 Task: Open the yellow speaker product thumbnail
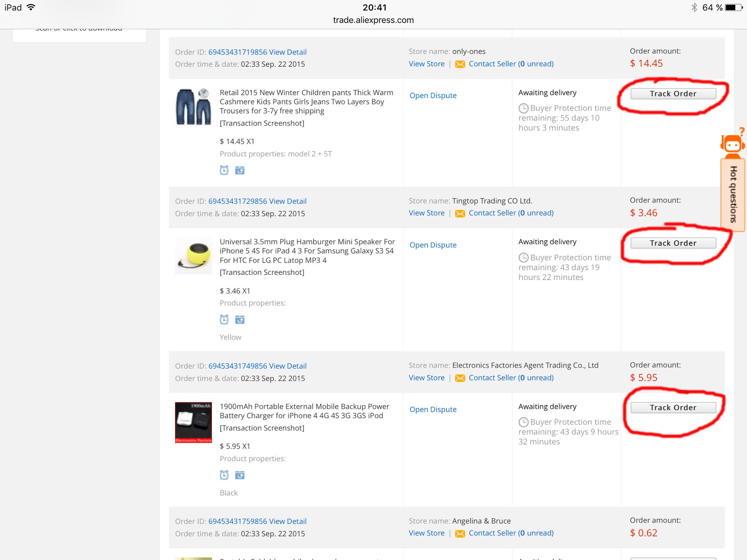193,255
